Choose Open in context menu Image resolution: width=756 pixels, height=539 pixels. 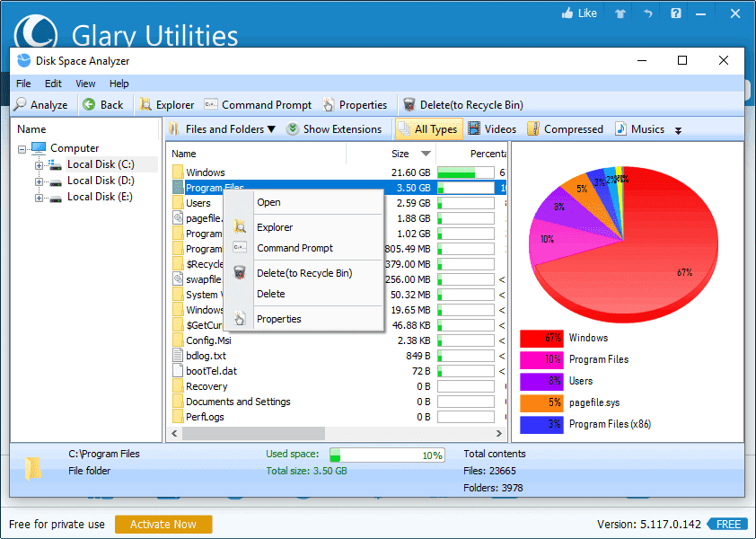(x=303, y=202)
